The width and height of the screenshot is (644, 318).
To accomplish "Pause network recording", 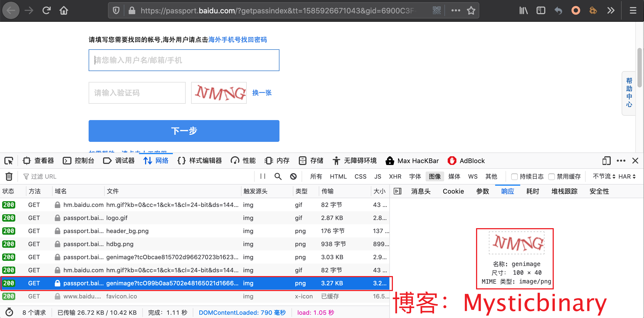I will pos(263,176).
